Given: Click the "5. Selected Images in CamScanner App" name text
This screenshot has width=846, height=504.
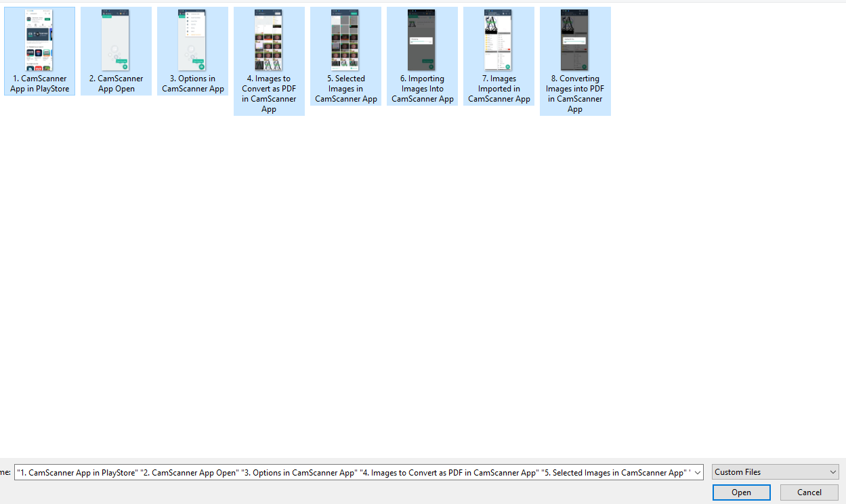Looking at the screenshot, I should pyautogui.click(x=345, y=89).
